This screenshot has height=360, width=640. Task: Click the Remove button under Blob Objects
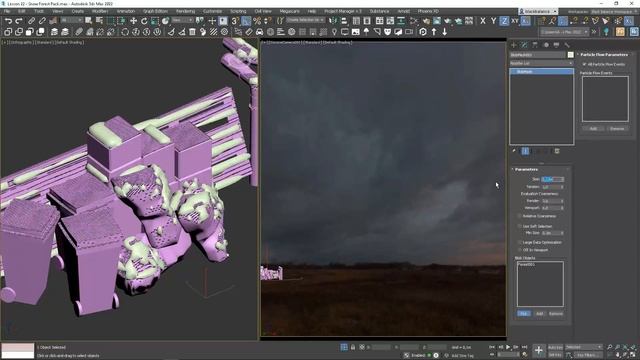tap(556, 313)
